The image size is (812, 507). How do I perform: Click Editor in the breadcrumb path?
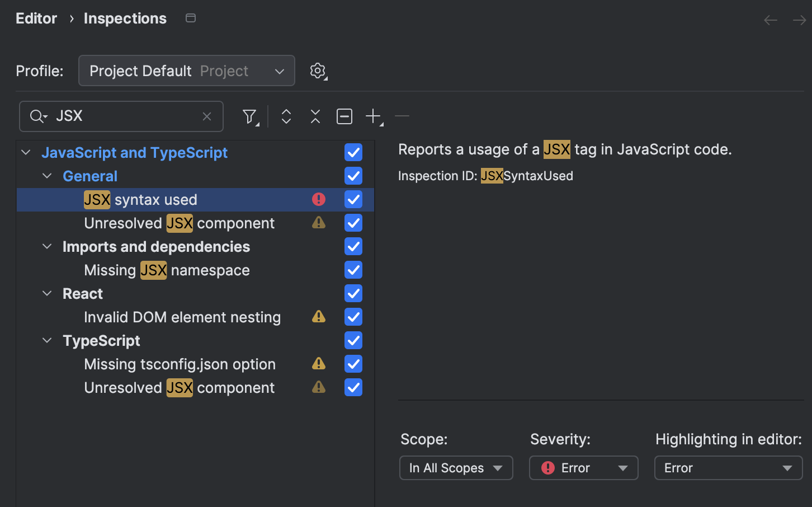(x=36, y=18)
